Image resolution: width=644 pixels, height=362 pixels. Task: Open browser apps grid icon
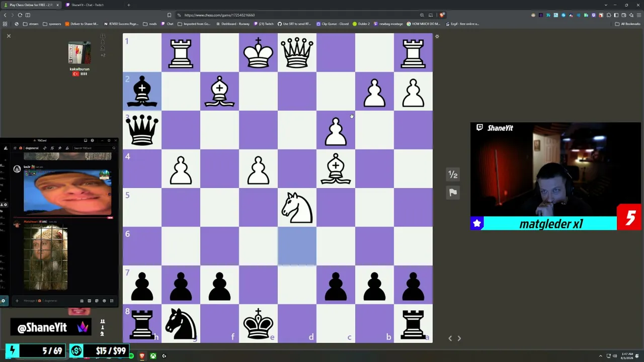5,24
